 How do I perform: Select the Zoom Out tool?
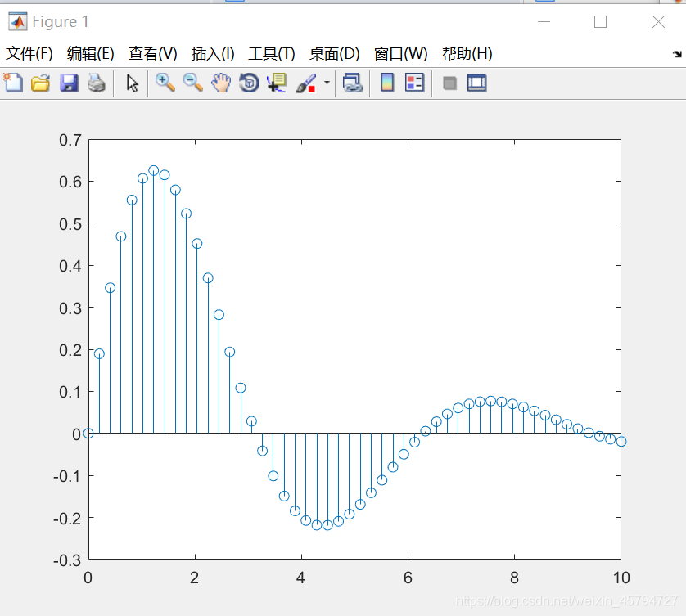coord(192,83)
